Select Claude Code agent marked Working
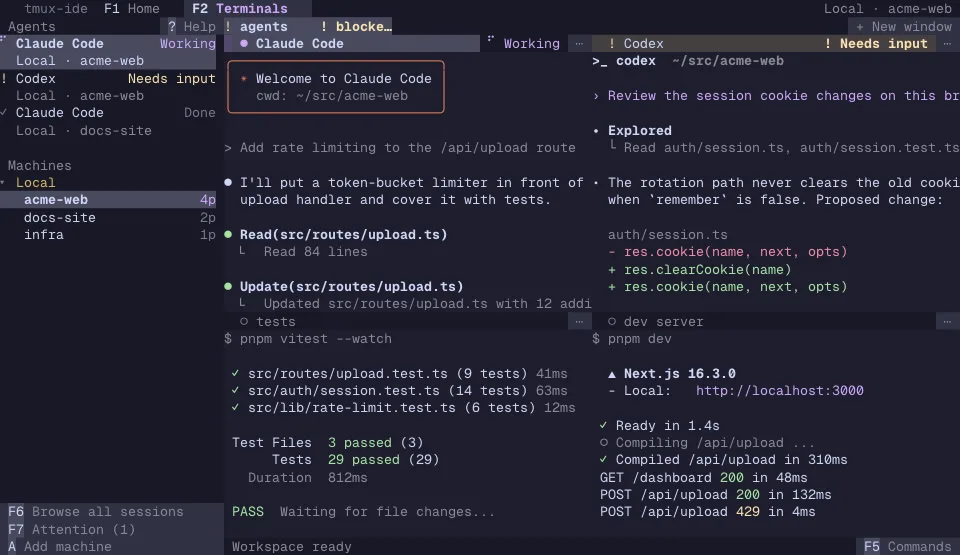 tap(108, 52)
